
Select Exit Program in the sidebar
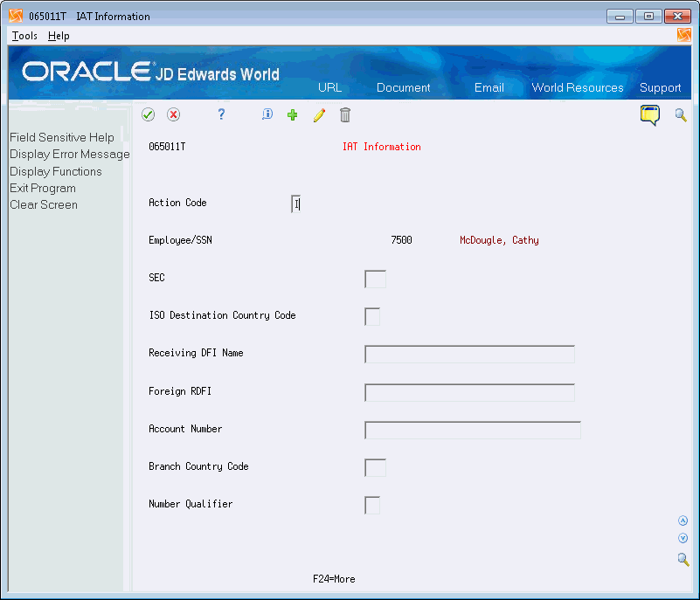click(43, 189)
